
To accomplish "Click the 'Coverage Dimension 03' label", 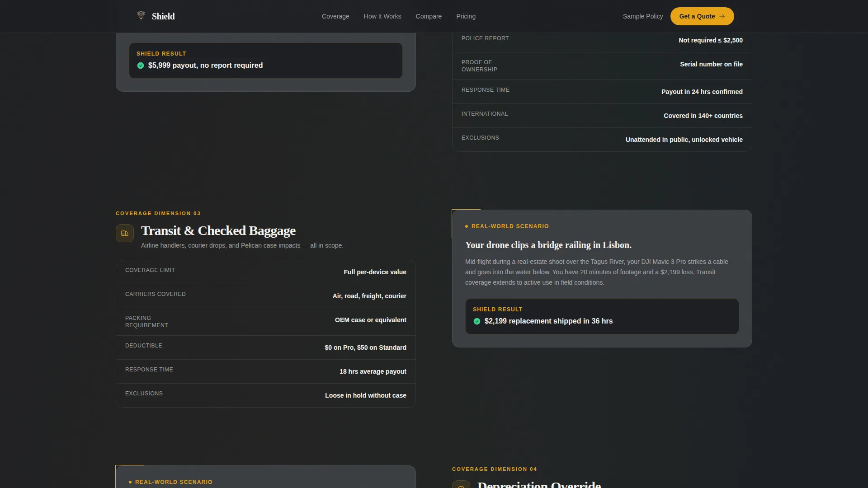I will pyautogui.click(x=158, y=213).
